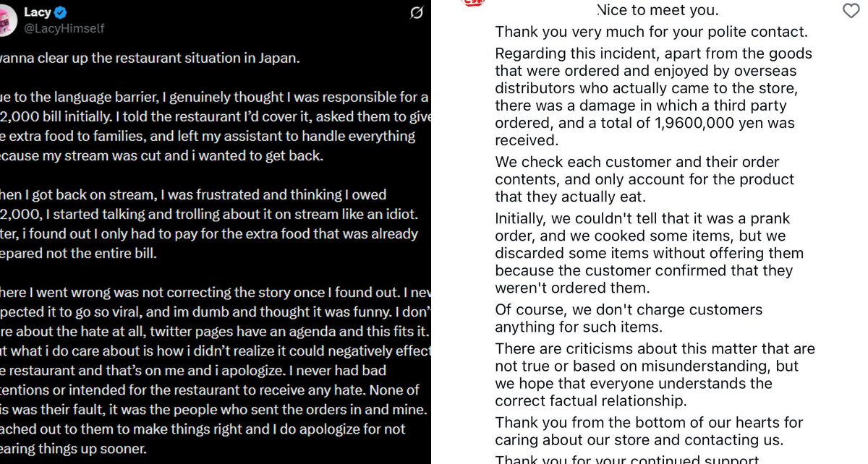This screenshot has height=464, width=868.
Task: Open the commenter's red avatar at top
Action: [472, 2]
